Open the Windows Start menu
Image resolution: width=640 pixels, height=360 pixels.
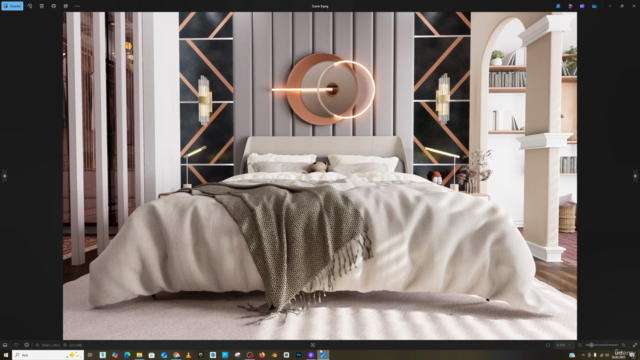click(x=6, y=355)
